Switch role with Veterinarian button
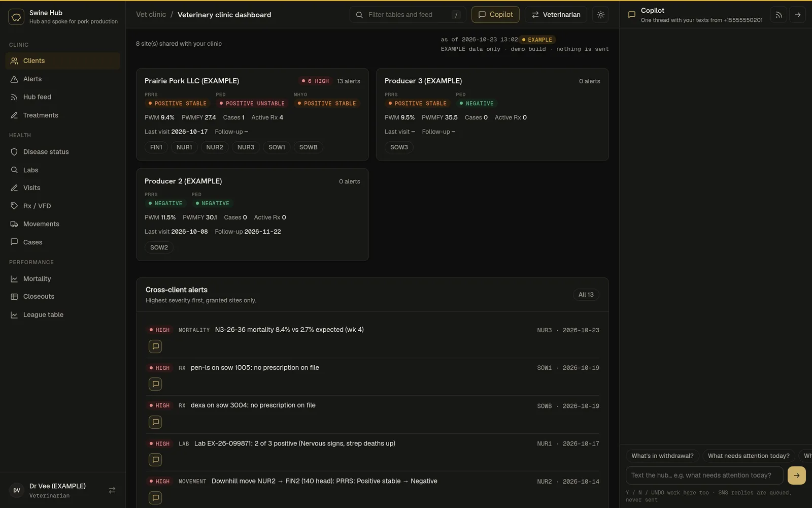Image resolution: width=812 pixels, height=508 pixels. point(556,15)
